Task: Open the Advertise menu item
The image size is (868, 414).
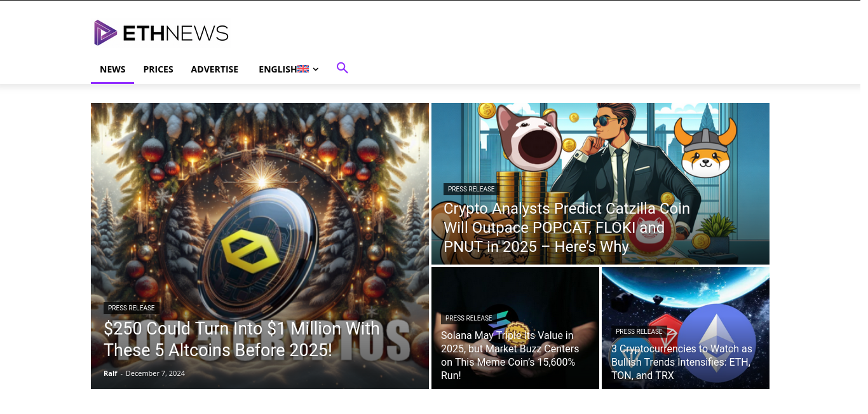Action: coord(215,69)
